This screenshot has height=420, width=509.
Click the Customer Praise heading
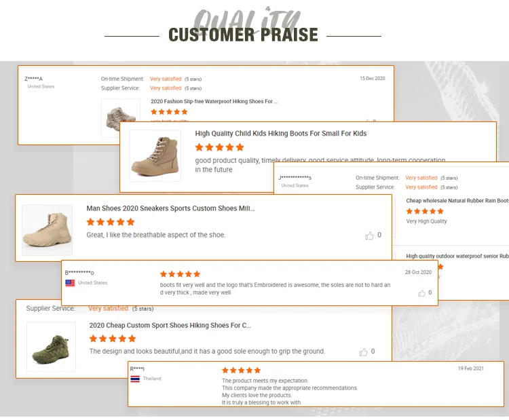[x=243, y=35]
